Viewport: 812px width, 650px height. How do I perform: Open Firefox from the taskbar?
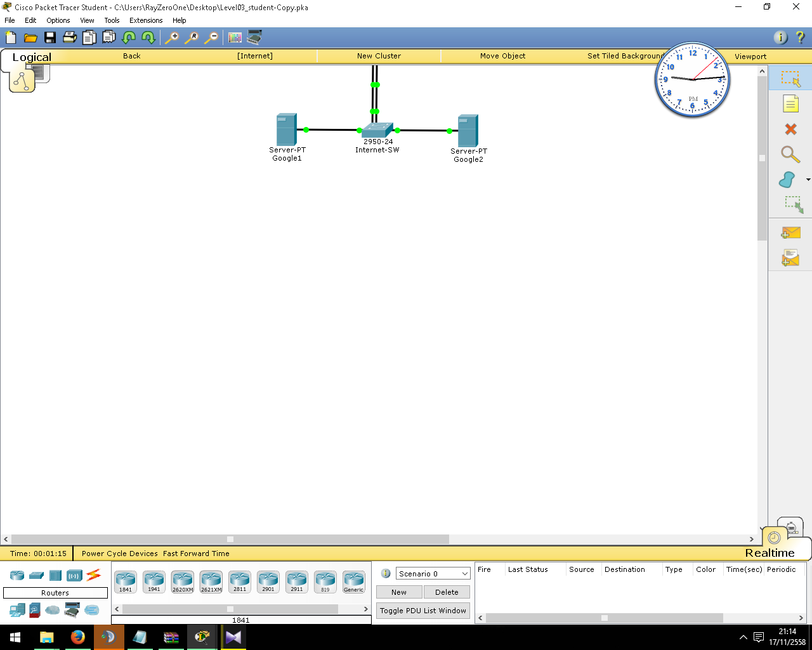tap(78, 637)
